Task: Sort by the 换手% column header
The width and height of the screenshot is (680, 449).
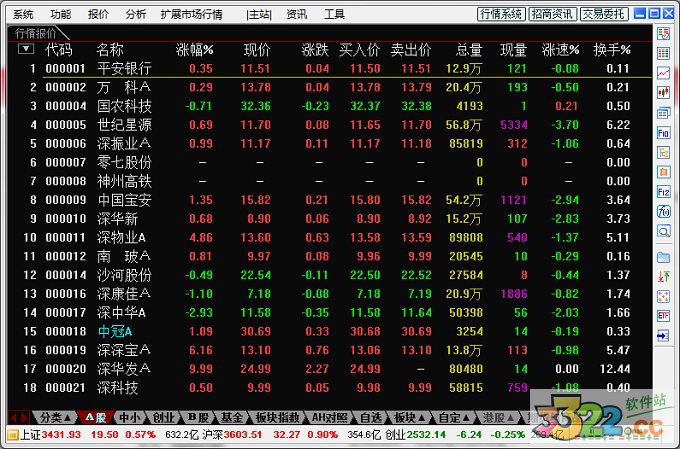Action: coord(612,50)
